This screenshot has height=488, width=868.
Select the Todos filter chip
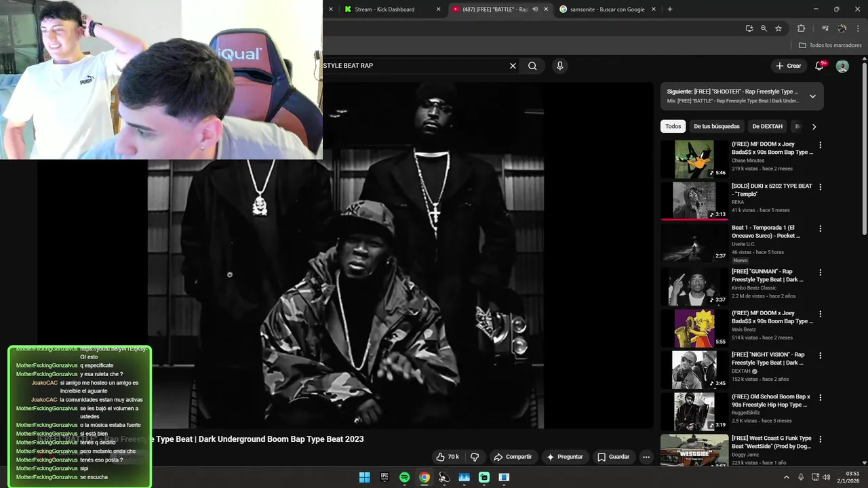673,126
